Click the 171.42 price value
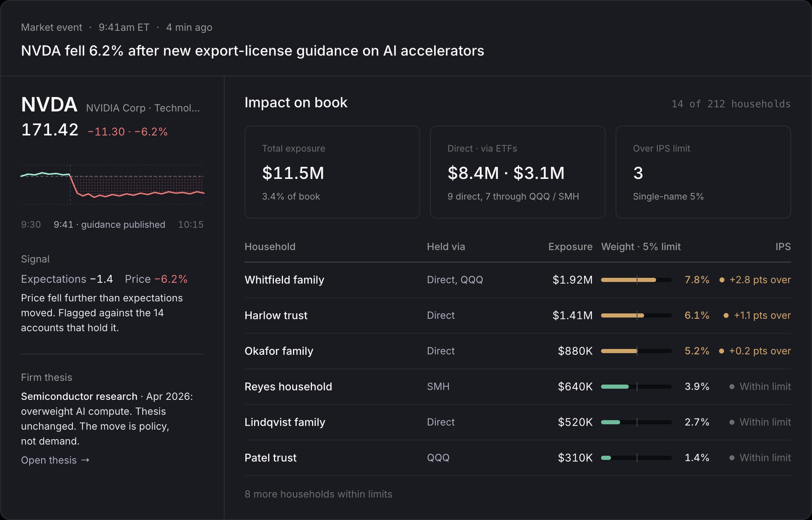Viewport: 812px width, 520px height. coord(50,130)
